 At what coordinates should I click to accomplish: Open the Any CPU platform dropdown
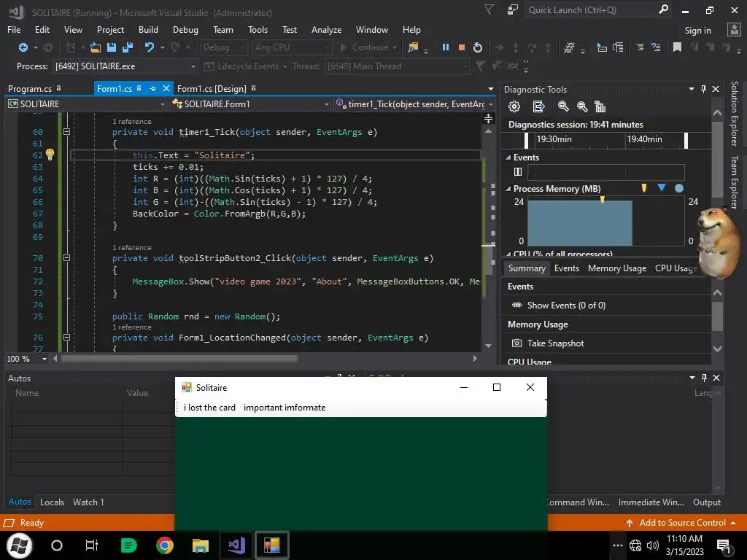(x=292, y=47)
